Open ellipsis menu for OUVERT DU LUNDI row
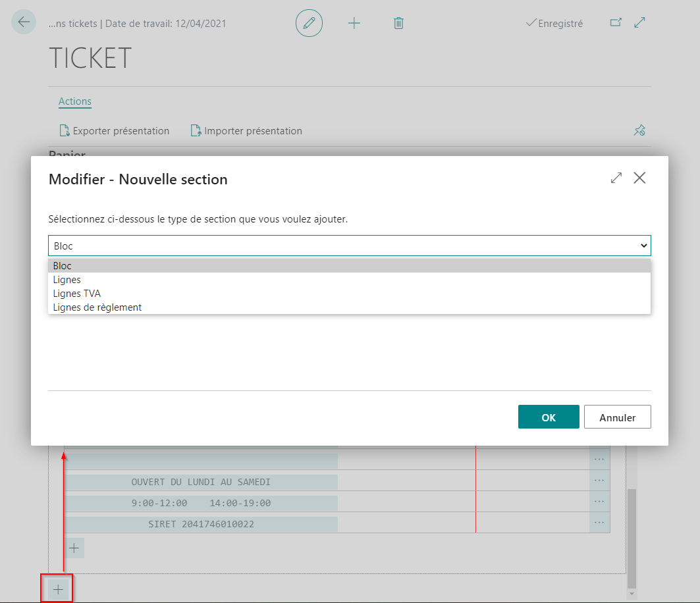Viewport: 700px width, 603px height. click(x=599, y=481)
